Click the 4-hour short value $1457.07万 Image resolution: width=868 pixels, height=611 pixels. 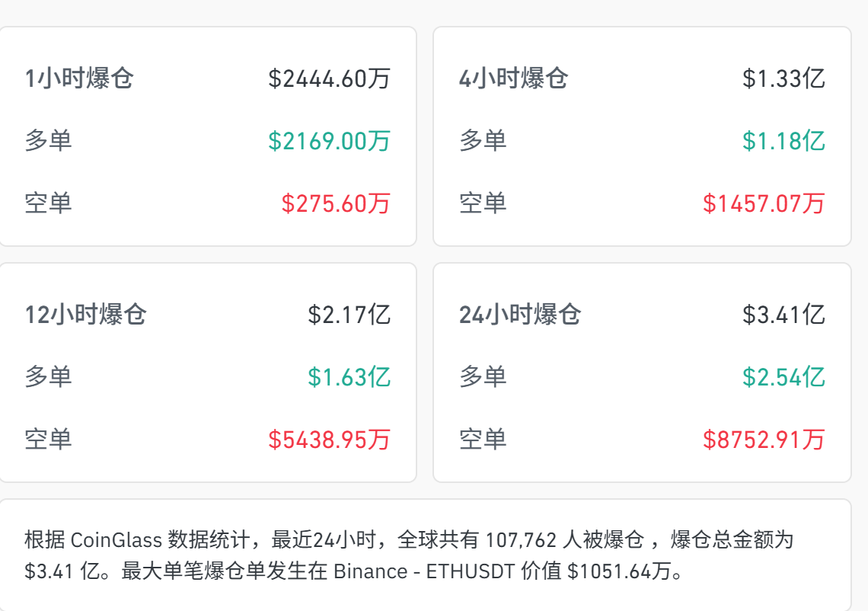tap(764, 203)
